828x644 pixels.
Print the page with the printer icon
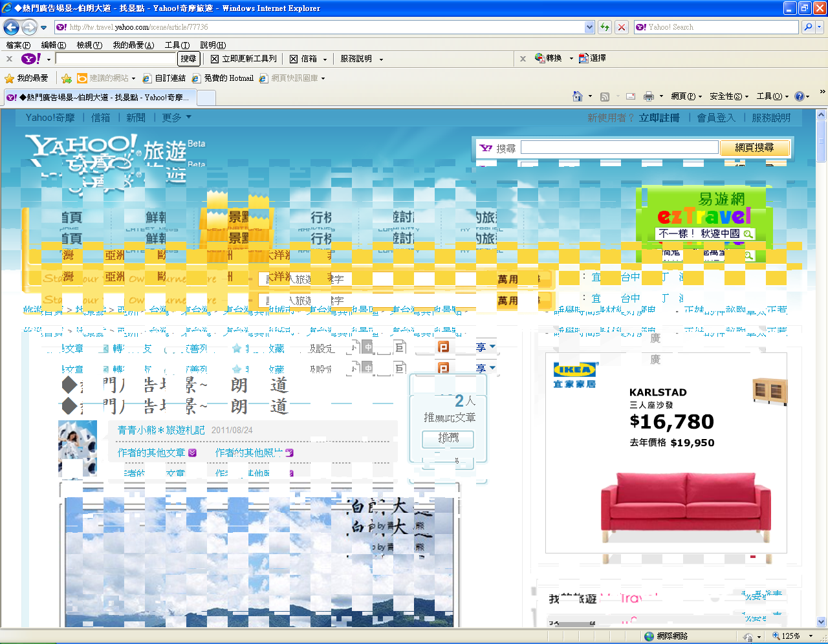click(649, 96)
